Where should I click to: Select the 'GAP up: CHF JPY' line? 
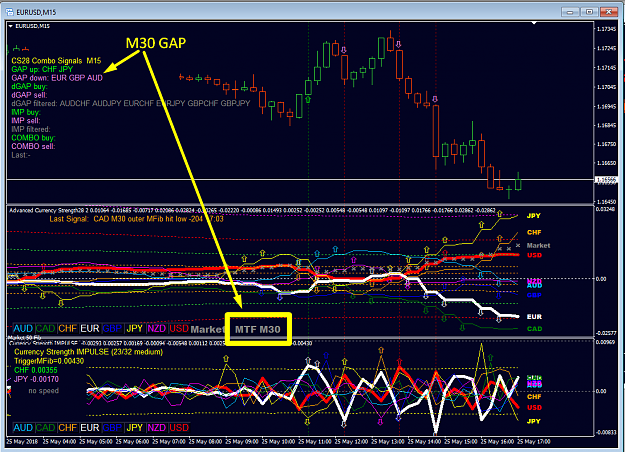42,69
